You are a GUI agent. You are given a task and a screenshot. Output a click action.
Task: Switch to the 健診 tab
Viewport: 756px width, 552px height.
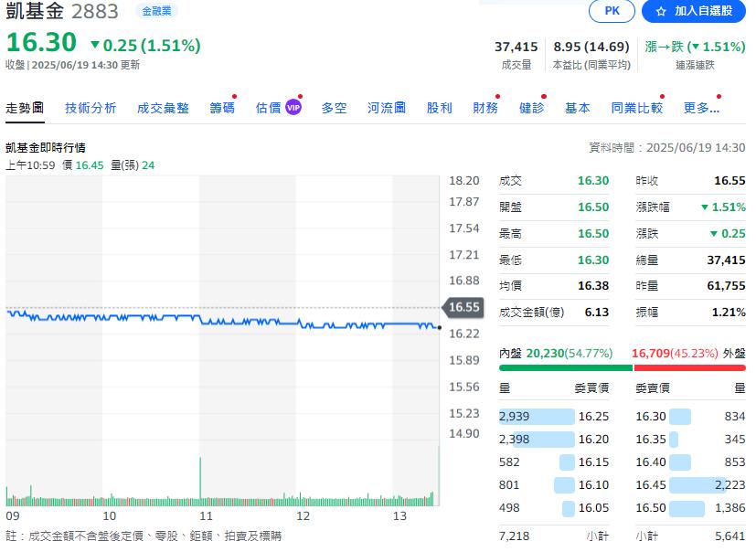[x=531, y=108]
